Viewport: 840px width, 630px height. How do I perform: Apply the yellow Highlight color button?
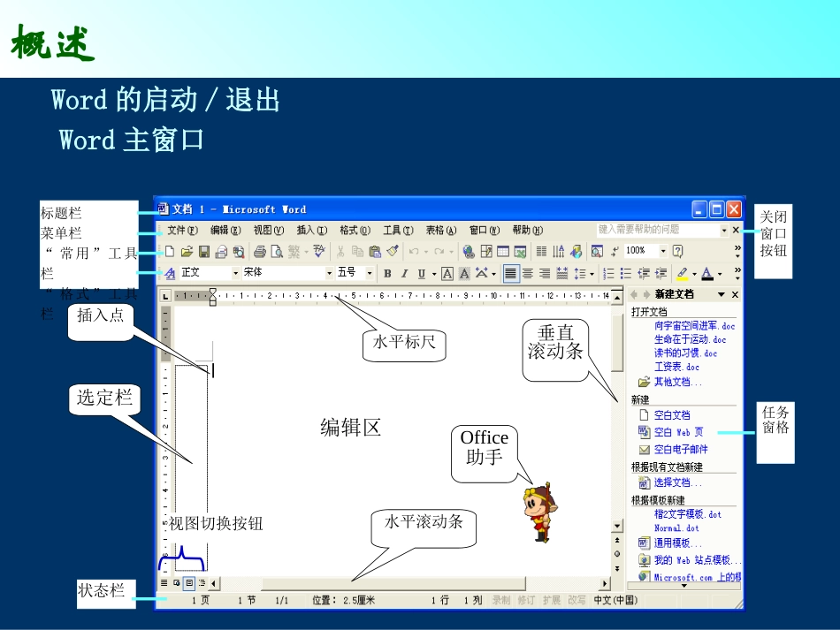click(682, 274)
